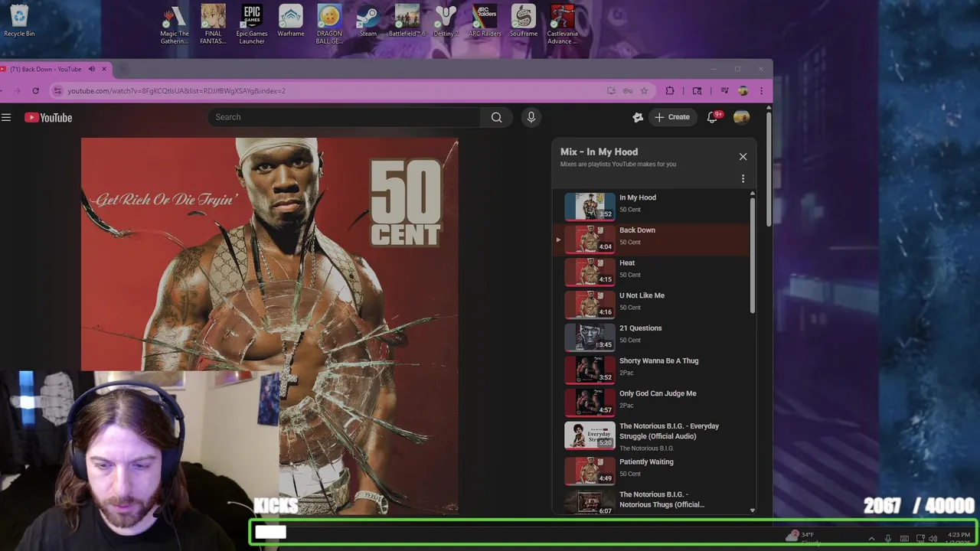
Task: Launch Epic Games Launcher shortcut
Action: [x=252, y=24]
